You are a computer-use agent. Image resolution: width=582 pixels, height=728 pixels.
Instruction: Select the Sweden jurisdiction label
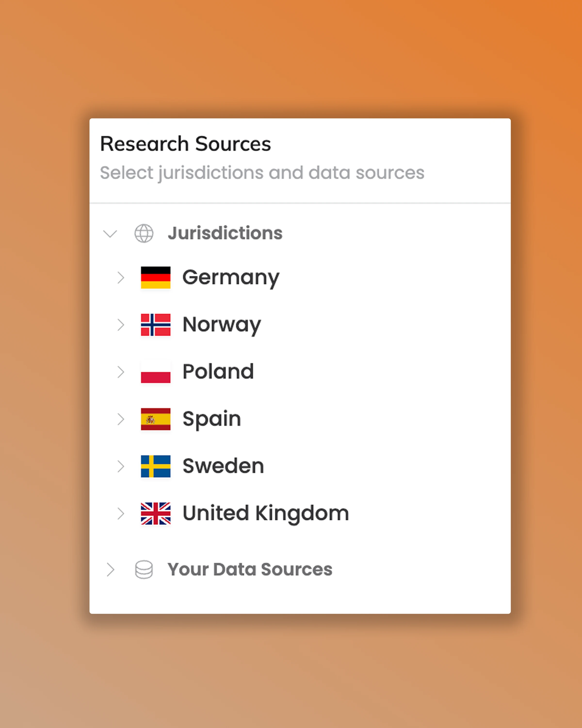[222, 466]
